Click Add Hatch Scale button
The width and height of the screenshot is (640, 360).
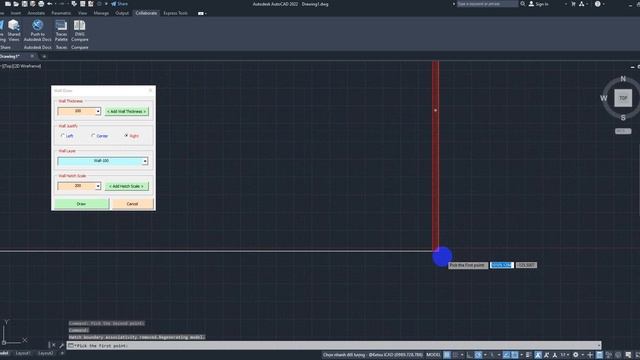tap(127, 186)
